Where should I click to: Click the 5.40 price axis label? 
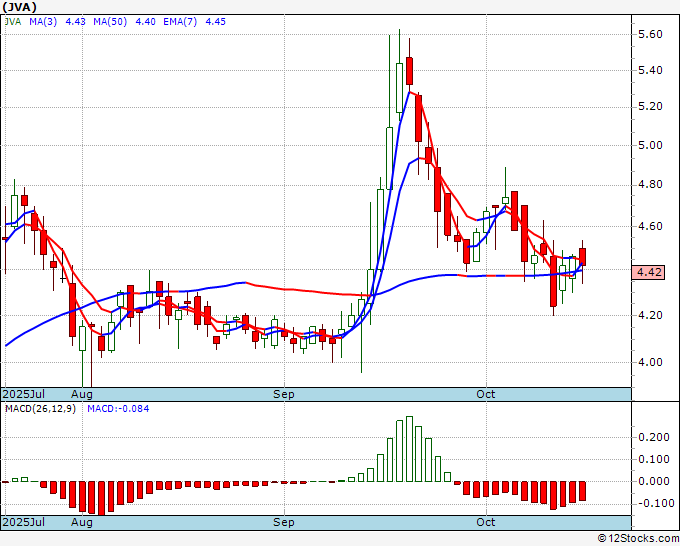(x=650, y=70)
